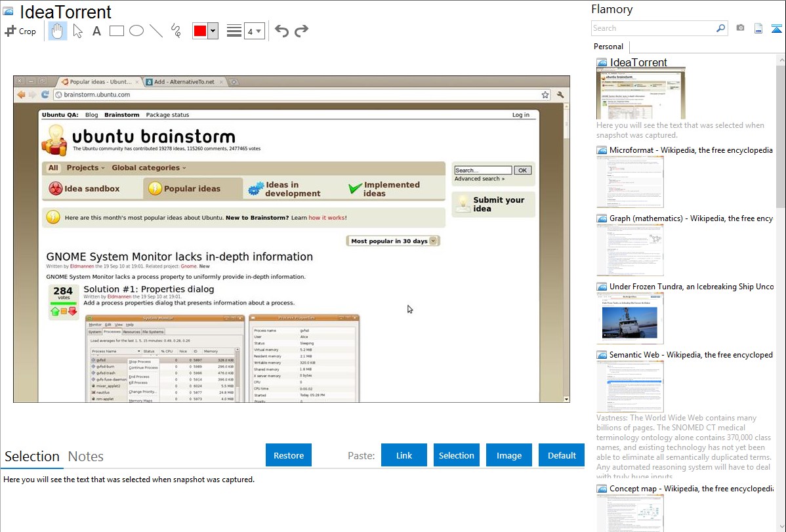The width and height of the screenshot is (786, 532).
Task: Click the line thickness icon
Action: click(x=234, y=31)
